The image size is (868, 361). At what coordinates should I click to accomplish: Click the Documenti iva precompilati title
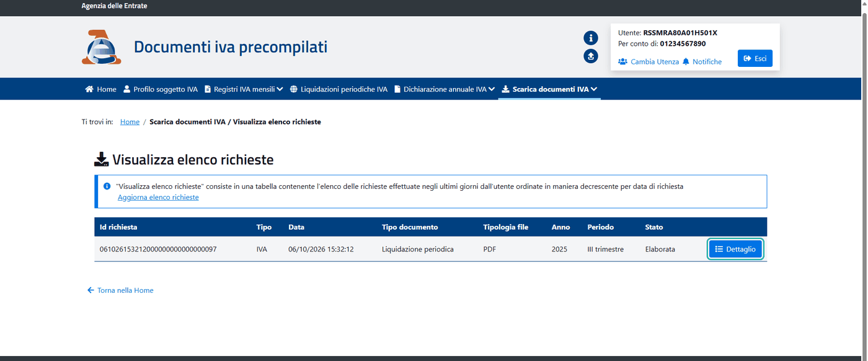(231, 47)
